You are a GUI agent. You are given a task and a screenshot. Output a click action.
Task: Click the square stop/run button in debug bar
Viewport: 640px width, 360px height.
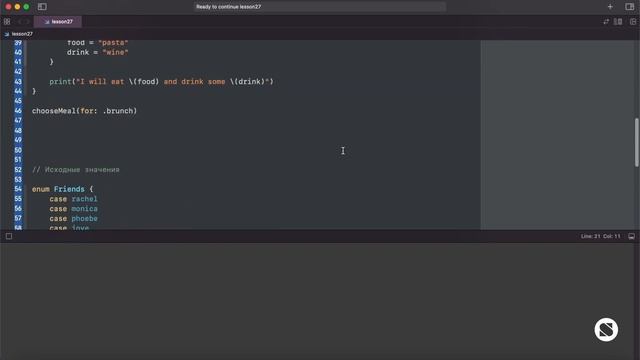[9, 236]
